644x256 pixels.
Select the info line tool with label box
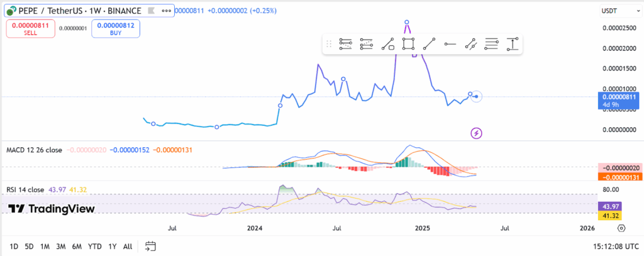387,44
